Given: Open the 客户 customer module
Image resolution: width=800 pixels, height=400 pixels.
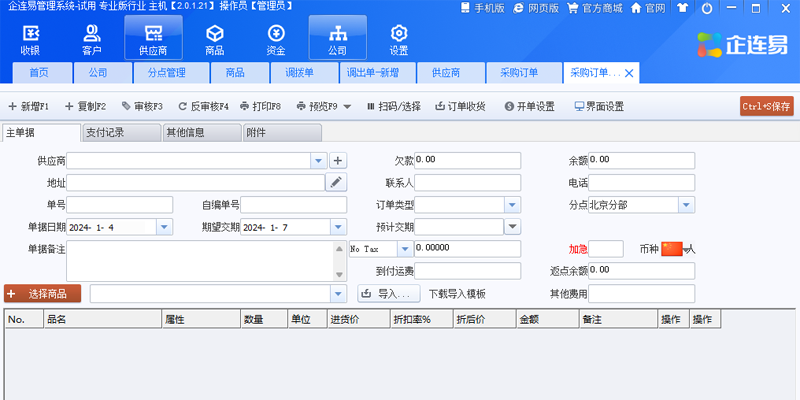Looking at the screenshot, I should [92, 40].
